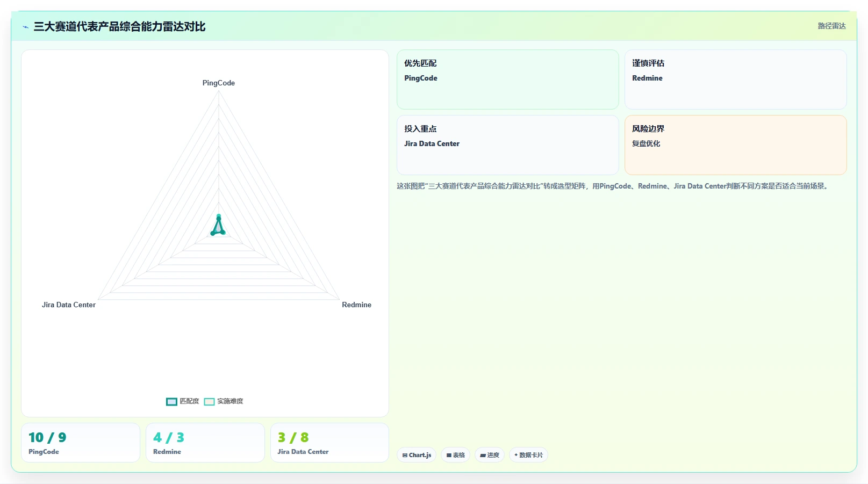Click the 数据卡片 chip

pos(528,455)
